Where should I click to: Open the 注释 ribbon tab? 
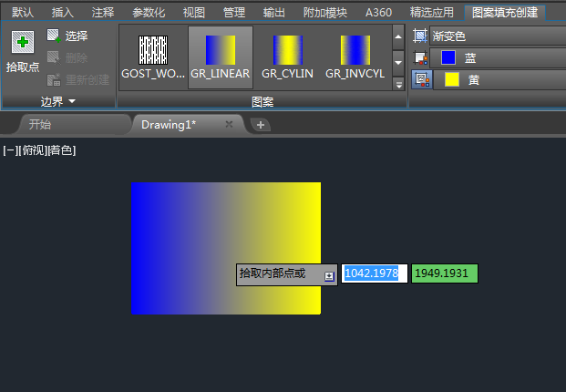tap(103, 13)
